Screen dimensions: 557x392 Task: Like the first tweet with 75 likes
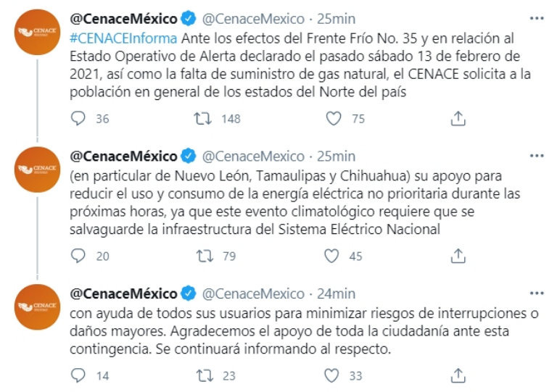(x=333, y=118)
